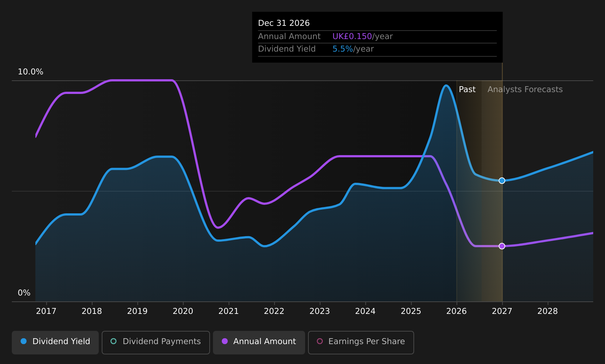This screenshot has width=605, height=364.
Task: Click the tooltip date 'Dec 31 2026'
Action: point(284,23)
